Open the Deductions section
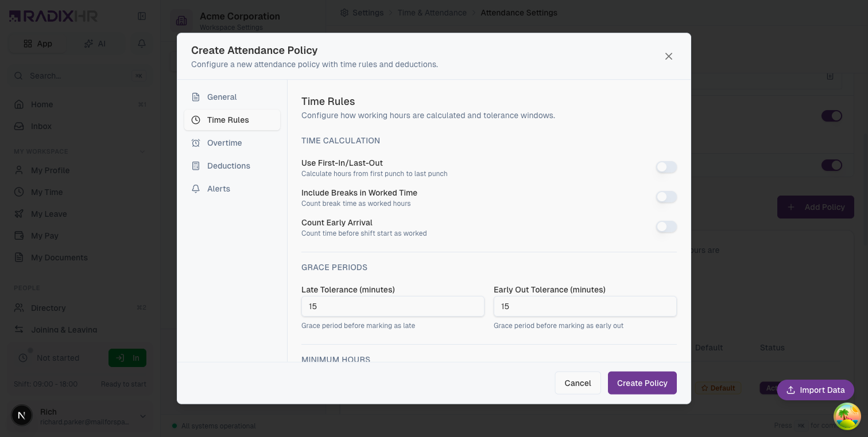 pos(232,166)
